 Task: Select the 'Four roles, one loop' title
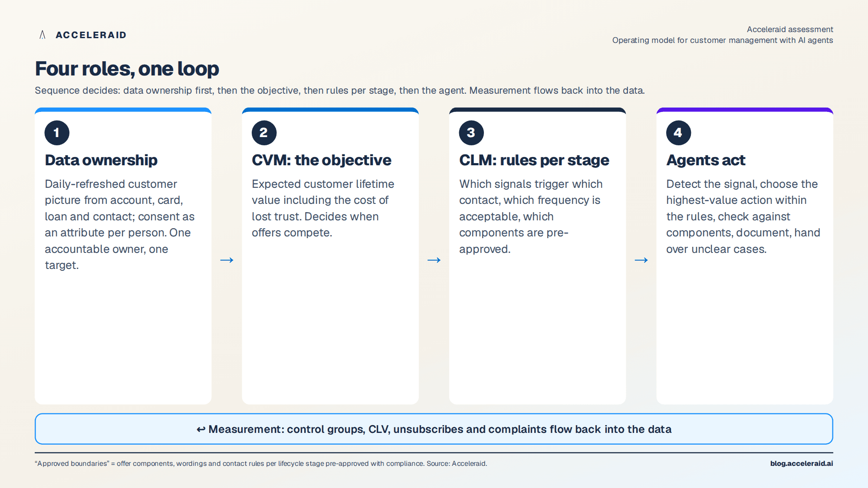point(127,69)
